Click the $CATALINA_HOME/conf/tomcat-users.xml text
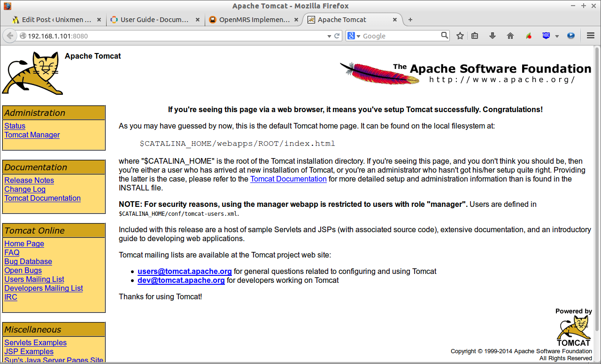601x364 pixels. 179,213
